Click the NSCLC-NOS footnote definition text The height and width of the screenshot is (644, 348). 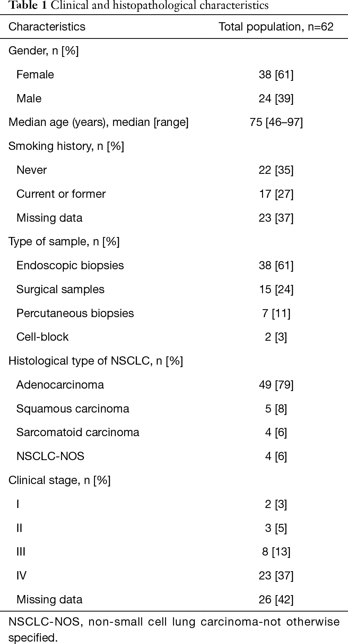pos(174,629)
